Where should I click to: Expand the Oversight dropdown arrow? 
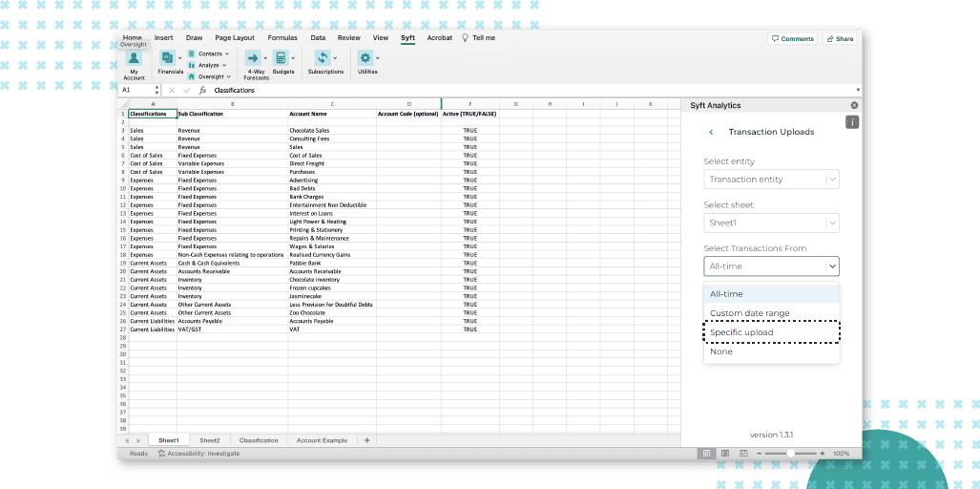[229, 76]
